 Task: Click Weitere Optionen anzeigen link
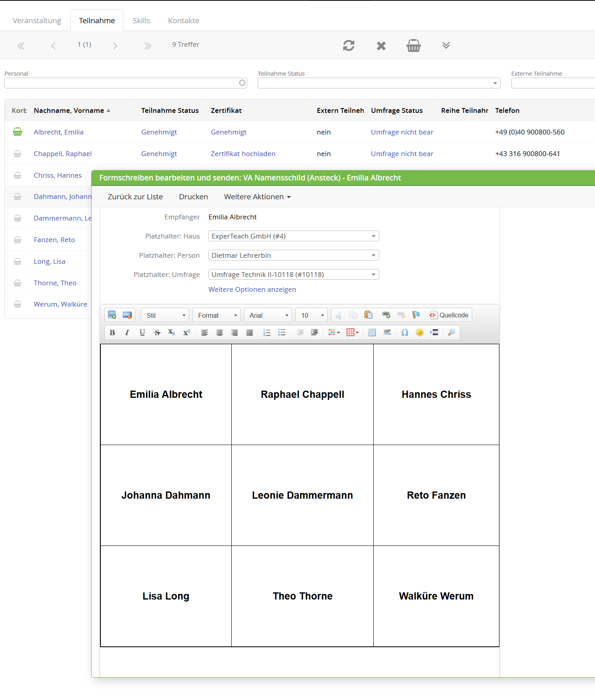tap(252, 289)
